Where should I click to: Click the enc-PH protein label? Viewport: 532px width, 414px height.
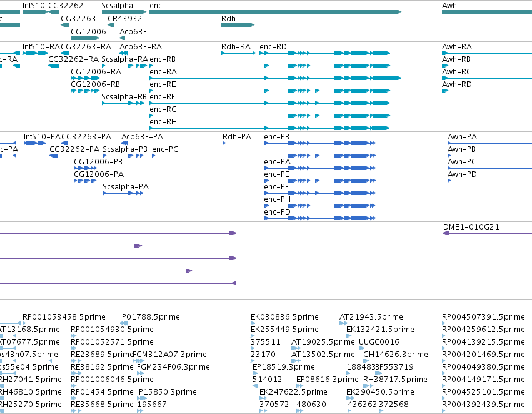pos(277,199)
